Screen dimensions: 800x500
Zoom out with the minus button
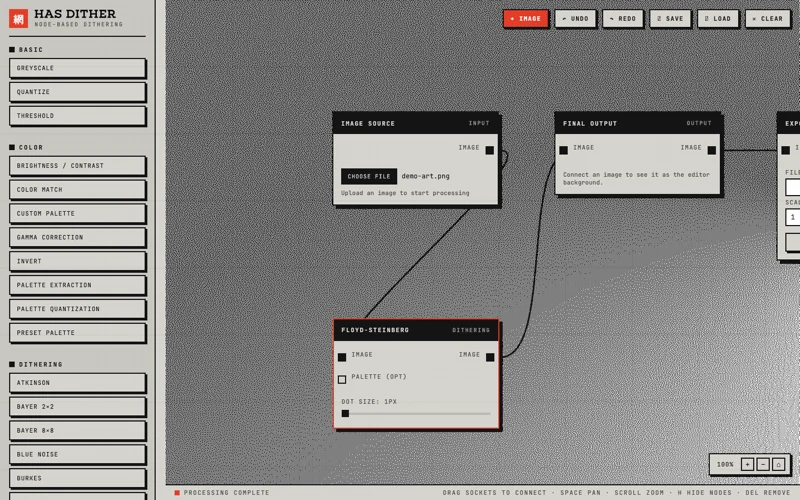763,464
